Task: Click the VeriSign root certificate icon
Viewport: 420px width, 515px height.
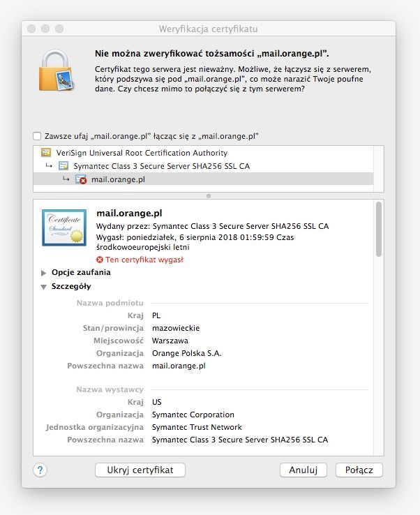Action: (x=46, y=153)
